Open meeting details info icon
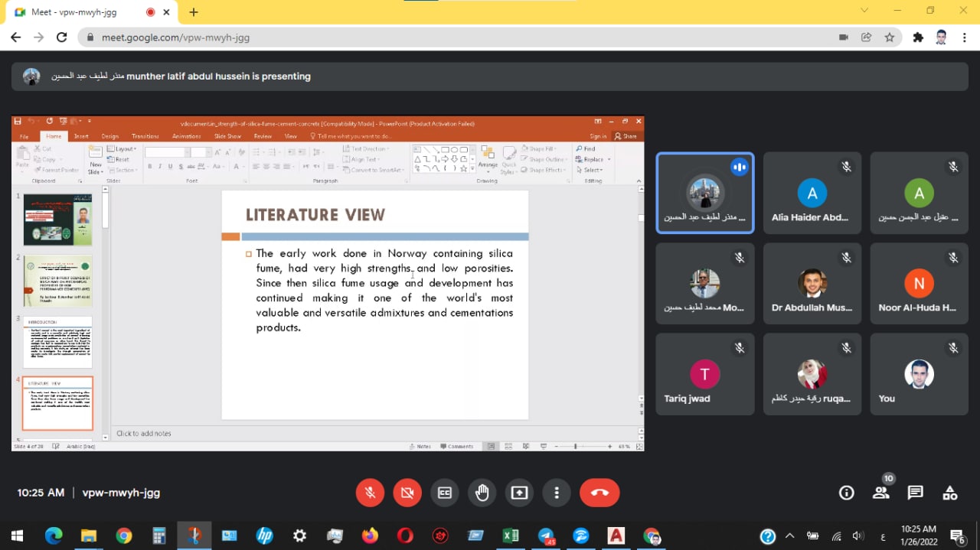Image resolution: width=980 pixels, height=550 pixels. point(846,493)
